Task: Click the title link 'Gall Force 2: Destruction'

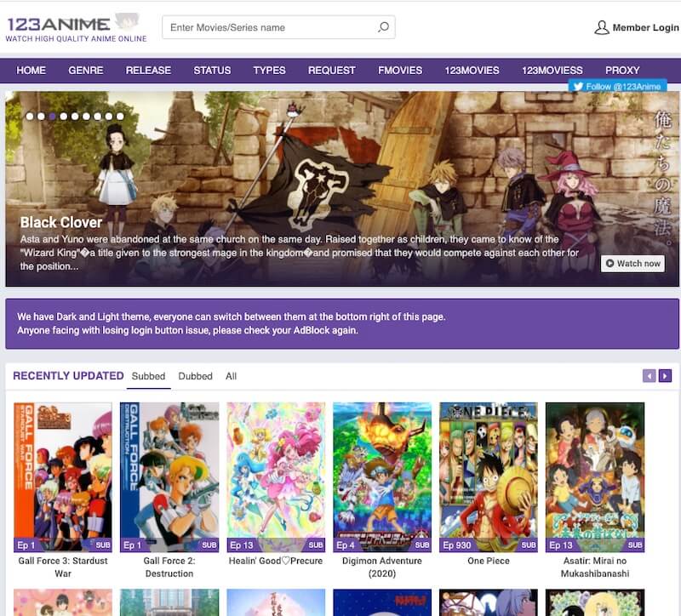Action: [169, 567]
